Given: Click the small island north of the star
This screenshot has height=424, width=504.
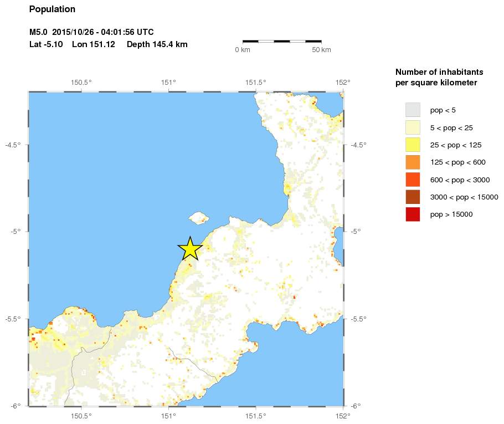Looking at the screenshot, I should (x=198, y=217).
